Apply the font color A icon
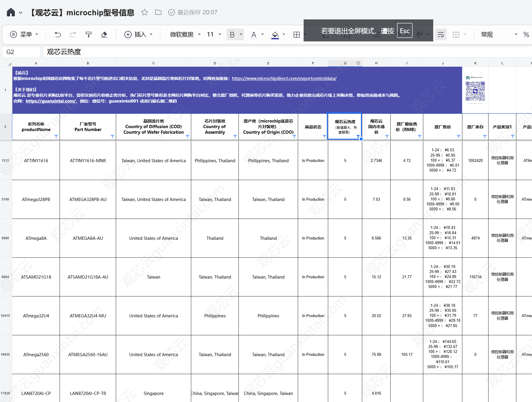 [254, 35]
